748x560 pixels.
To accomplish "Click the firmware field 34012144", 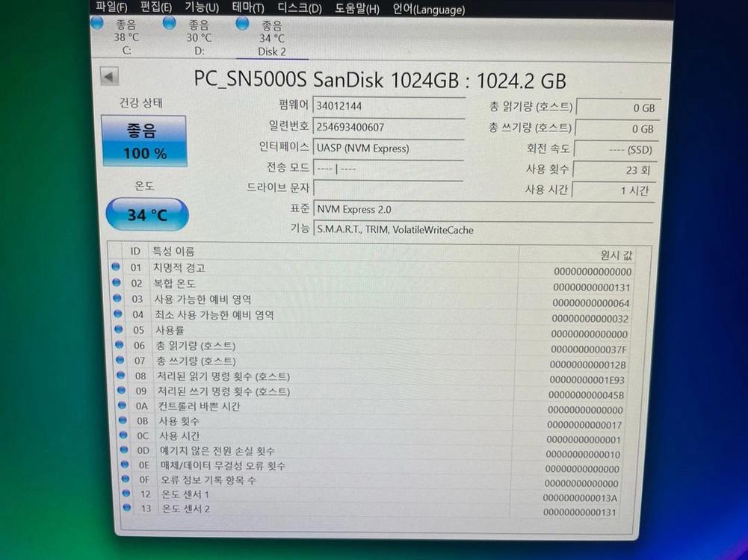I will [x=389, y=106].
